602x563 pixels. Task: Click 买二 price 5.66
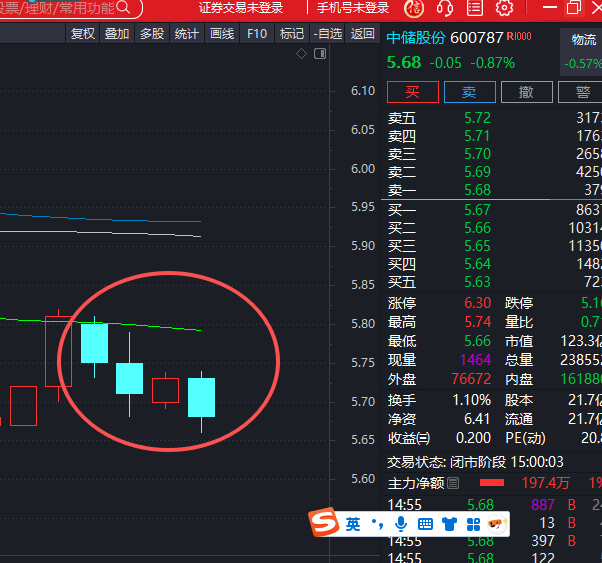pyautogui.click(x=478, y=228)
